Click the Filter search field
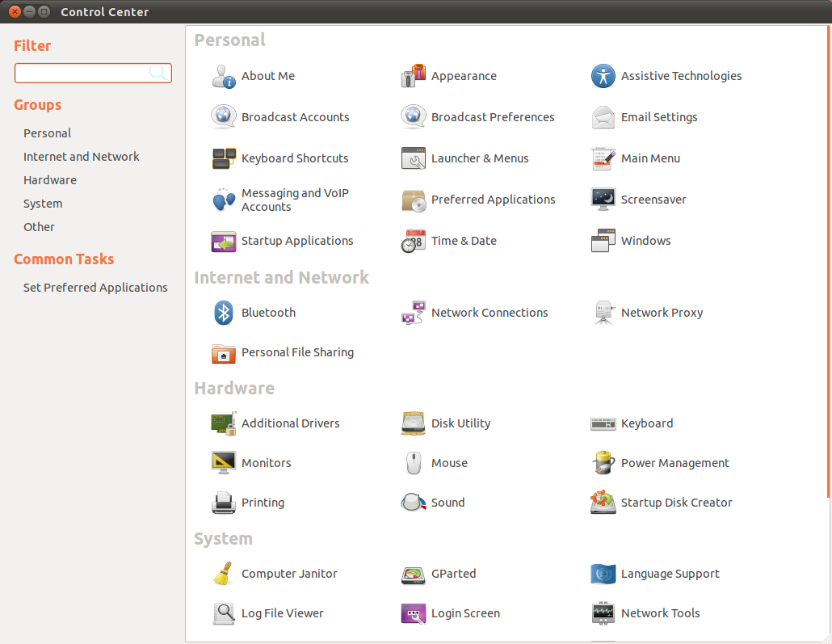The width and height of the screenshot is (832, 644). coord(82,74)
